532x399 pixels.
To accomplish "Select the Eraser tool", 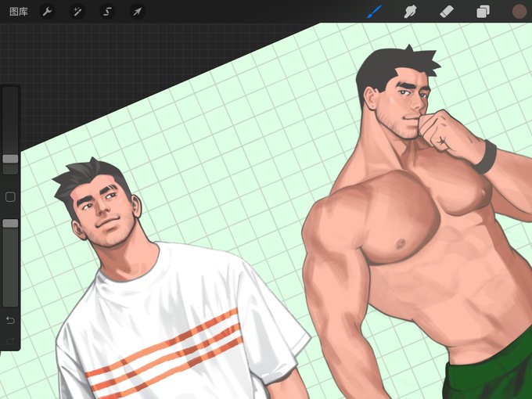I will [x=447, y=12].
